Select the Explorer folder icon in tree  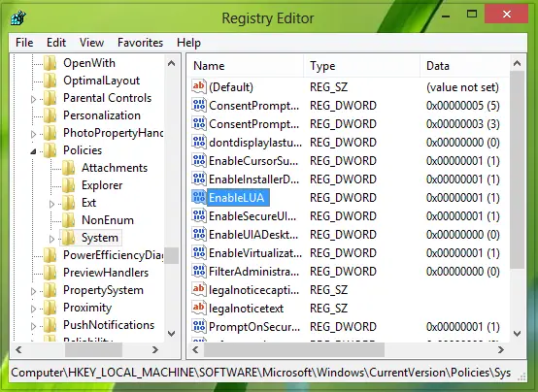click(x=69, y=185)
